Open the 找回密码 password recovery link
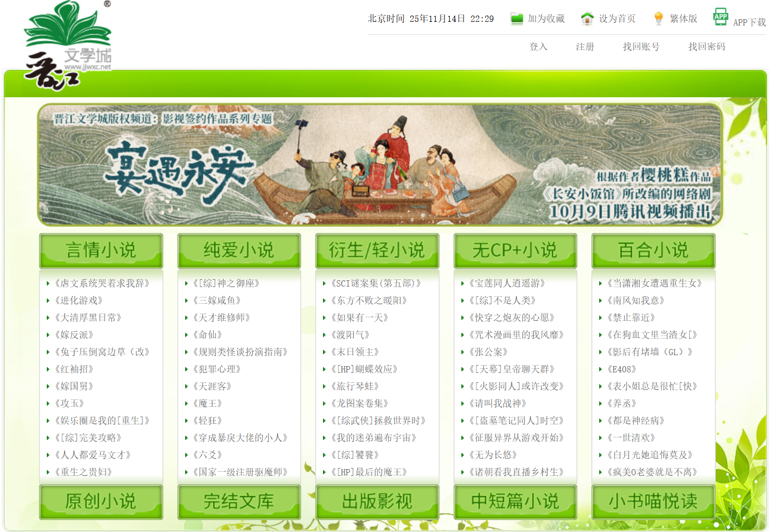This screenshot has height=532, width=774. coord(706,47)
